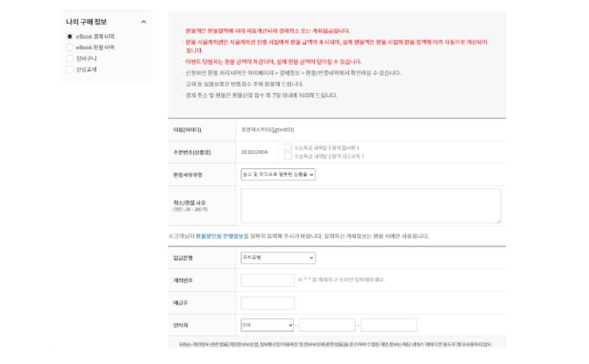Image resolution: width=589 pixels, height=364 pixels.
Task: Click the 연락처 row label
Action: tap(180, 325)
